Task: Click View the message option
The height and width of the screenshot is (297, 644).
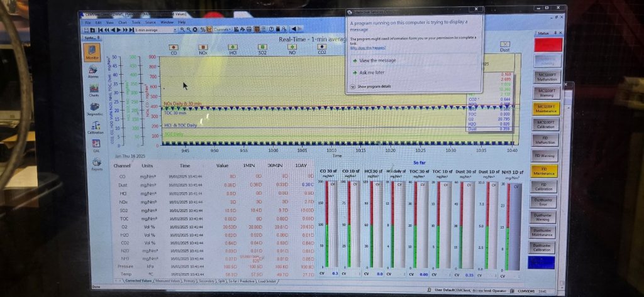Action: coord(377,60)
